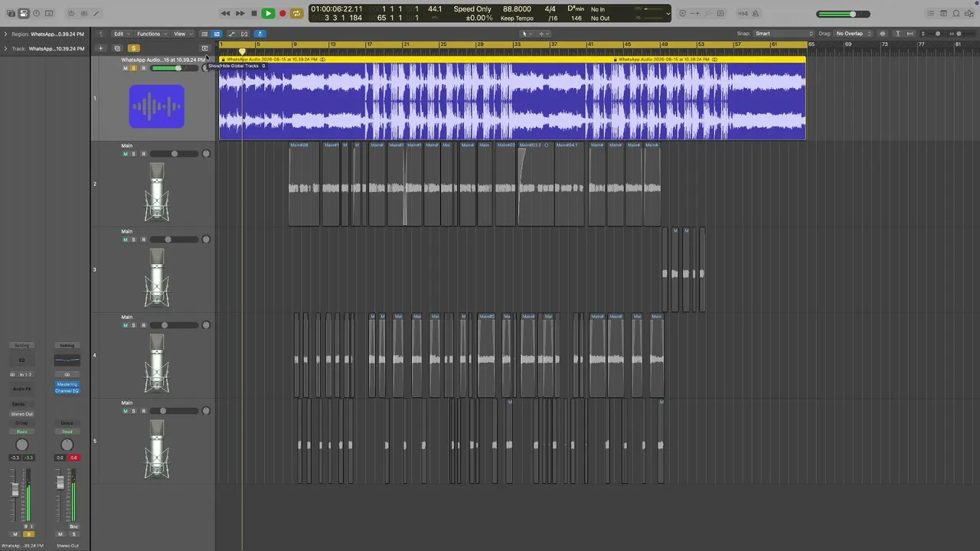The width and height of the screenshot is (980, 551).
Task: Open the command-click marquee tool menu
Action: click(543, 34)
